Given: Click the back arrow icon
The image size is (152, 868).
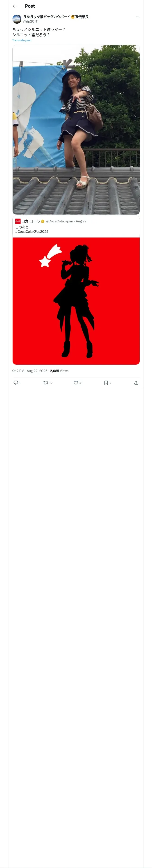Looking at the screenshot, I should click(x=15, y=6).
